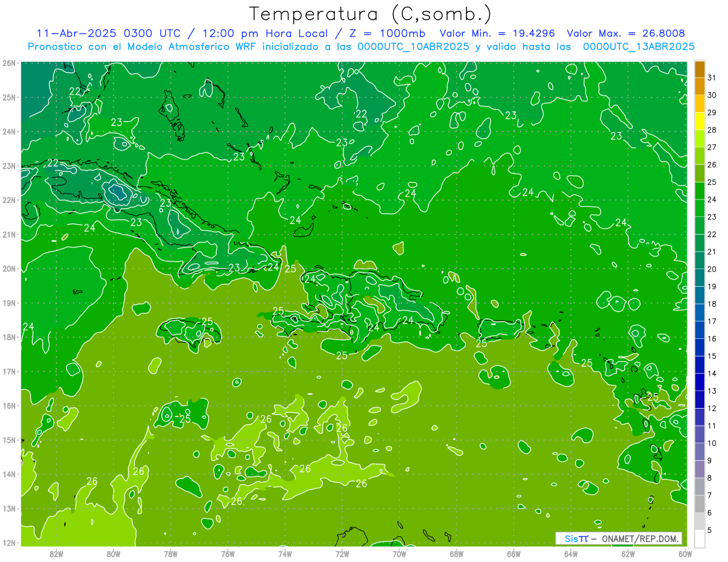Pick the dark blue swatch between 14 and 15
Image resolution: width=728 pixels, height=562 pixels.
tap(699, 364)
